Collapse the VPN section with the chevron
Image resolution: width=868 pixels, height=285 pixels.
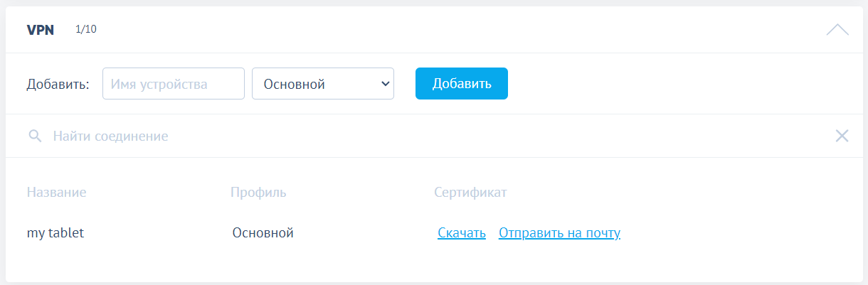(837, 30)
